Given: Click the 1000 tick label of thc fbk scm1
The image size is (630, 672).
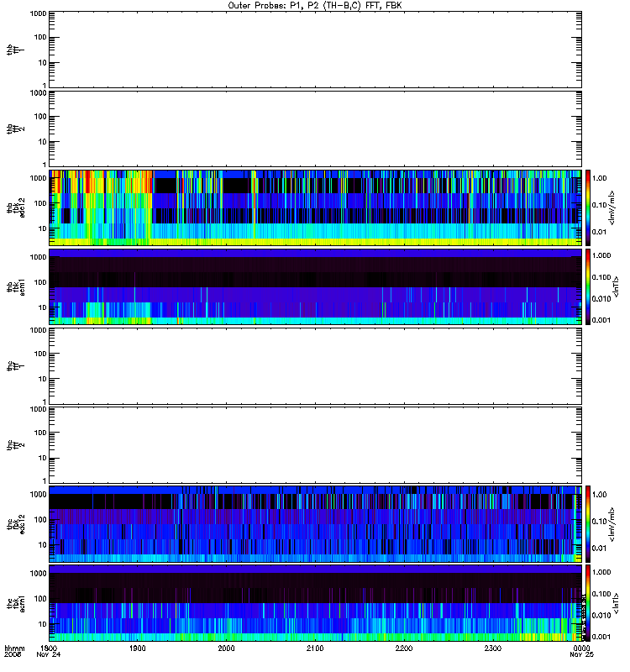Looking at the screenshot, I should pos(38,574).
